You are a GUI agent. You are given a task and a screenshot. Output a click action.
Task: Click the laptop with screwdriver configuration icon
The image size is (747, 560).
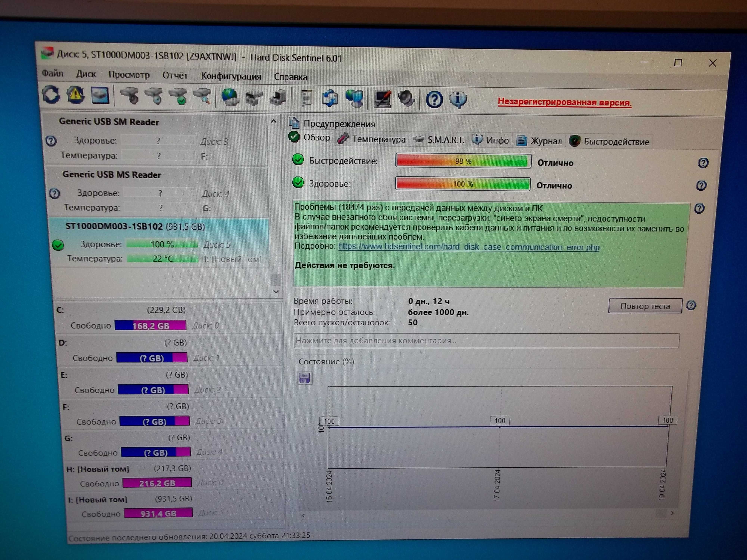pyautogui.click(x=383, y=99)
